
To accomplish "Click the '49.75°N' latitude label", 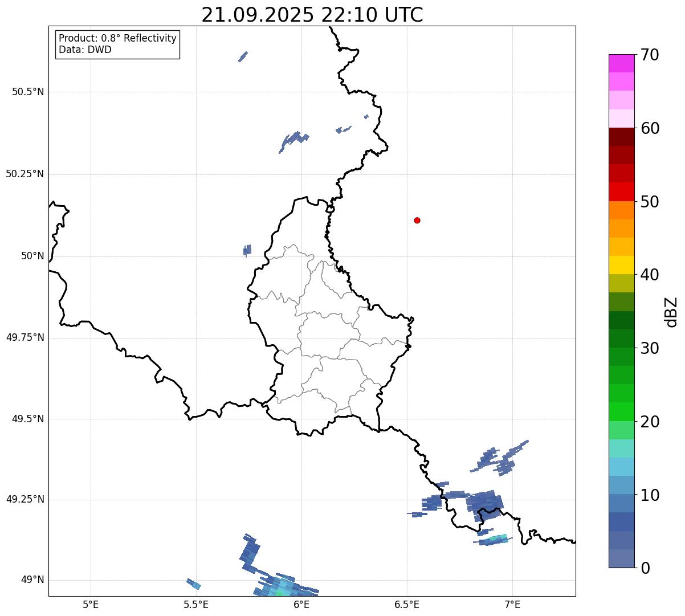I will 25,337.
